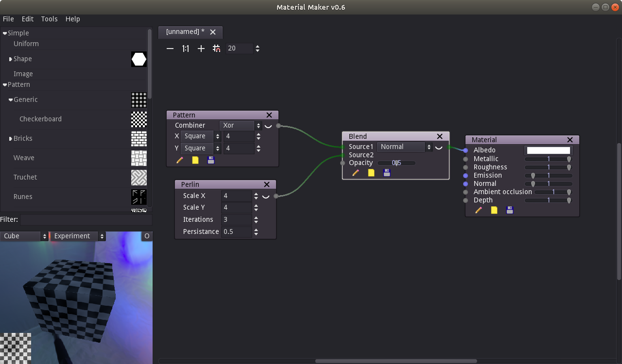Click the Albedo white color swatch
622x364 pixels.
click(548, 150)
